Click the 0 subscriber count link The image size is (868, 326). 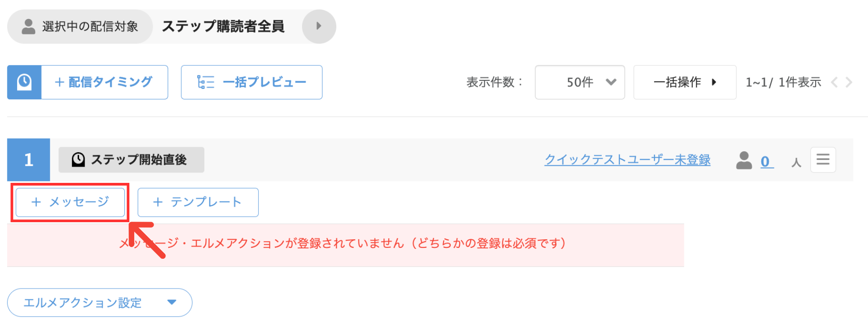(766, 162)
